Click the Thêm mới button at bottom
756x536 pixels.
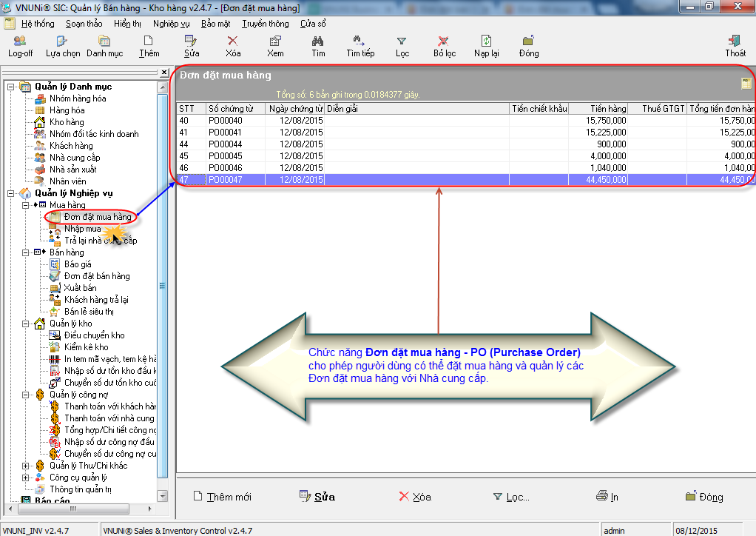coord(222,497)
